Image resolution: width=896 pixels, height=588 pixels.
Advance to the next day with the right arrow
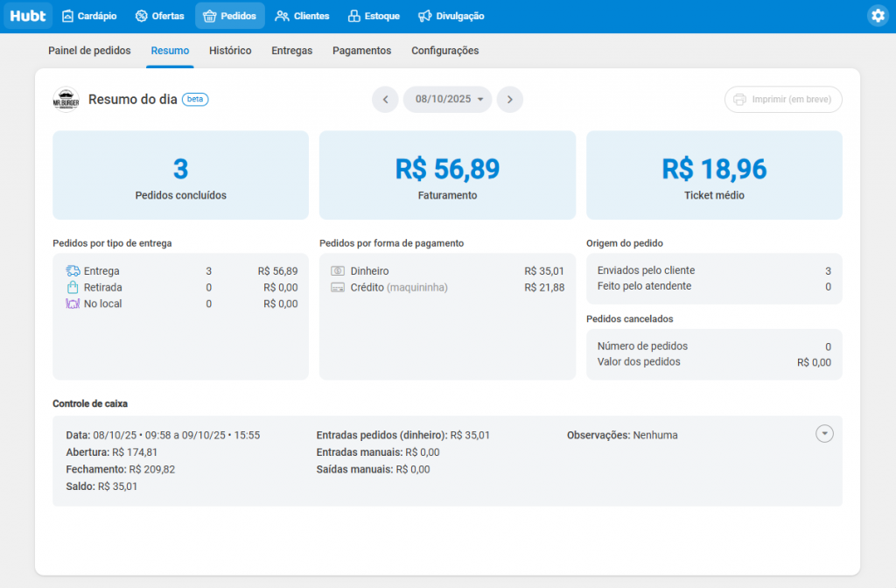(x=510, y=99)
